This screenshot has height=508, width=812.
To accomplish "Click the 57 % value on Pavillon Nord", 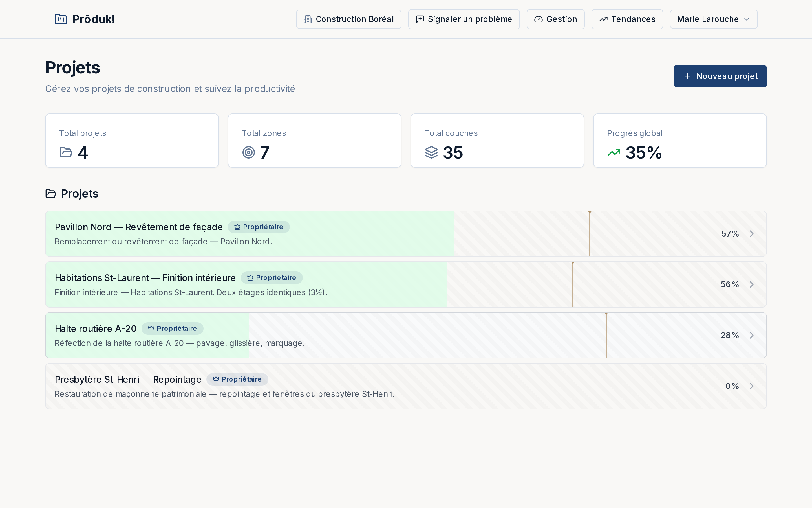I will click(x=730, y=233).
